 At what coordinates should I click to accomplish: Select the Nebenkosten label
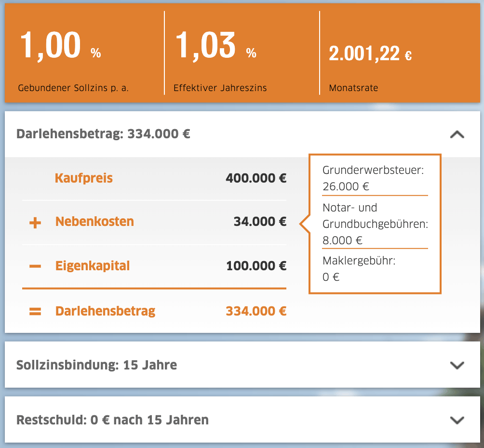(94, 222)
